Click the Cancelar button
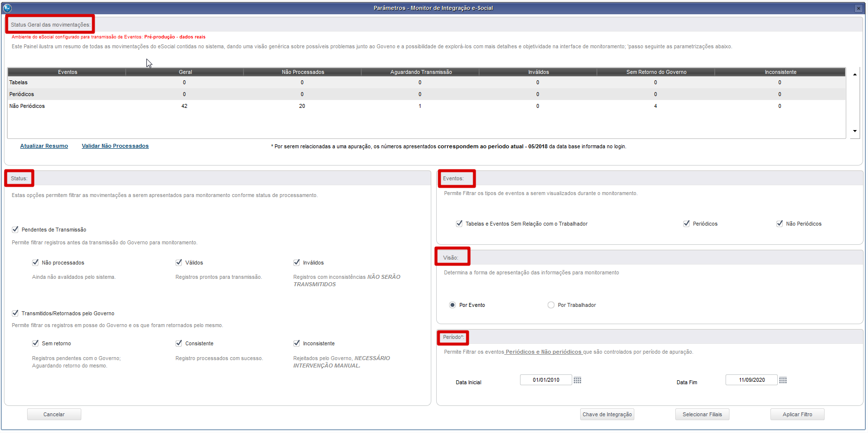Viewport: 868px width, 433px height. tap(54, 414)
